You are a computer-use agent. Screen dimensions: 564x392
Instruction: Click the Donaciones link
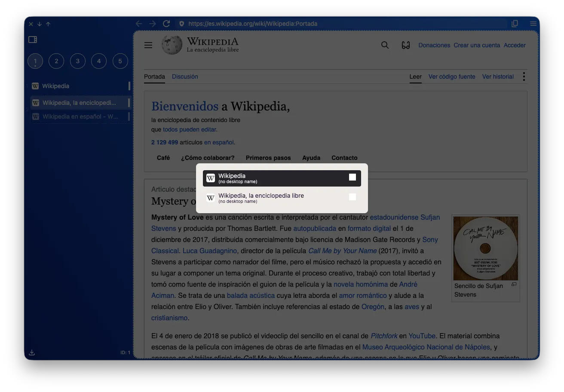click(434, 45)
